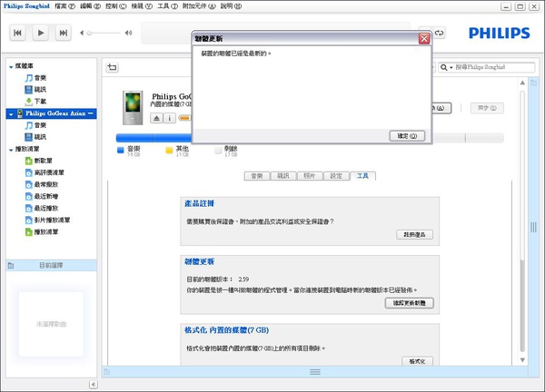
Task: Click the eject button under device name
Action: [156, 118]
